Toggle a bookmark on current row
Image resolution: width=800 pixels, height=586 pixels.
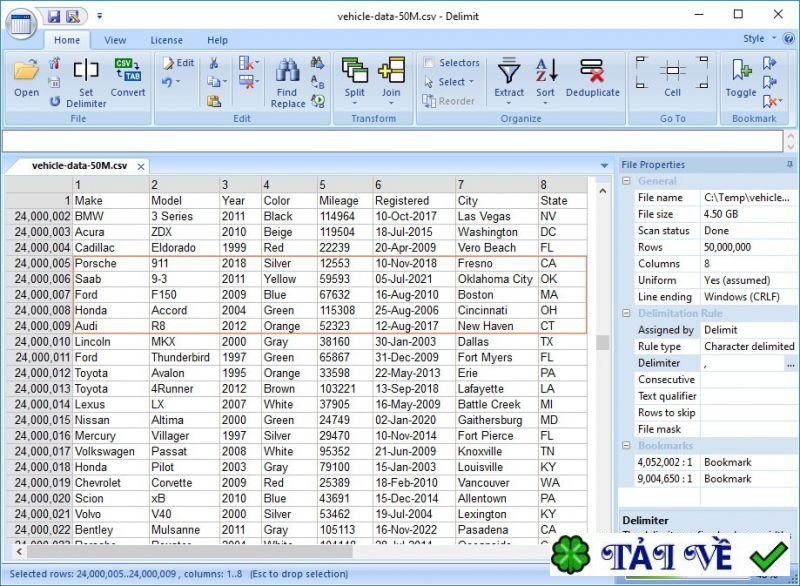pyautogui.click(x=740, y=75)
